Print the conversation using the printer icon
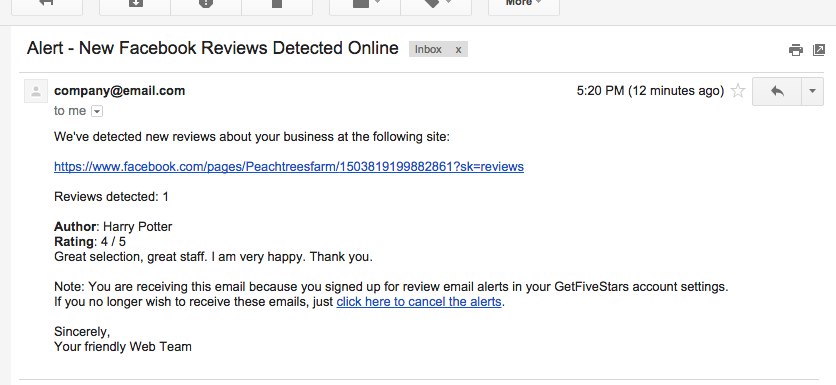This screenshot has width=836, height=385. pos(795,50)
